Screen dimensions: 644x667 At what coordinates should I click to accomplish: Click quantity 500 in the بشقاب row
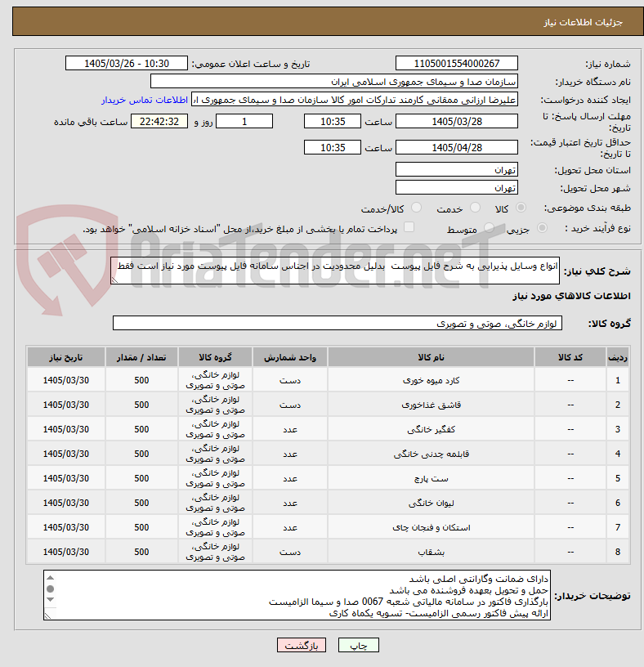141,552
